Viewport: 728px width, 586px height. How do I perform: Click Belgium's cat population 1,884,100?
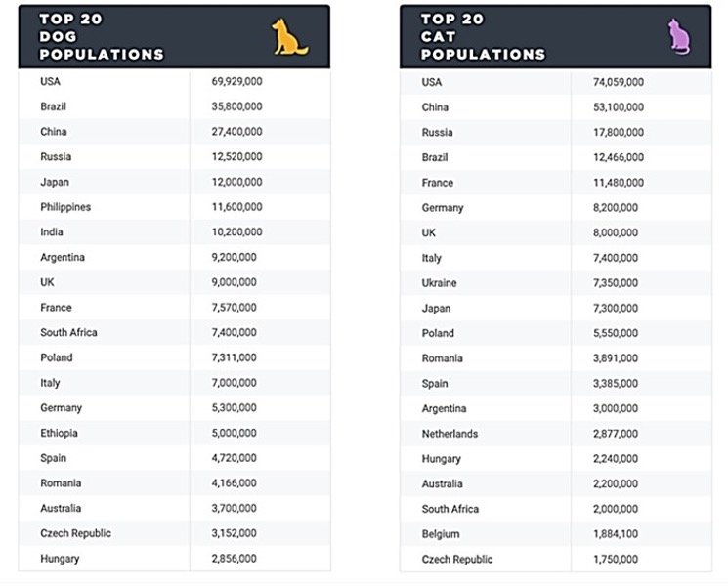coord(616,534)
